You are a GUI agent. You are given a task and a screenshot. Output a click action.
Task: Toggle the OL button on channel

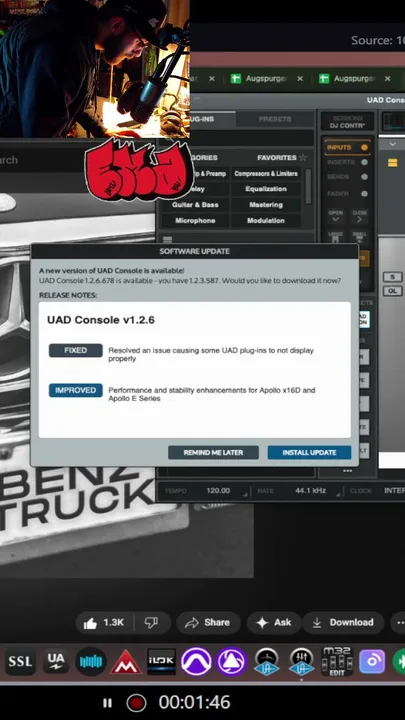[x=393, y=291]
